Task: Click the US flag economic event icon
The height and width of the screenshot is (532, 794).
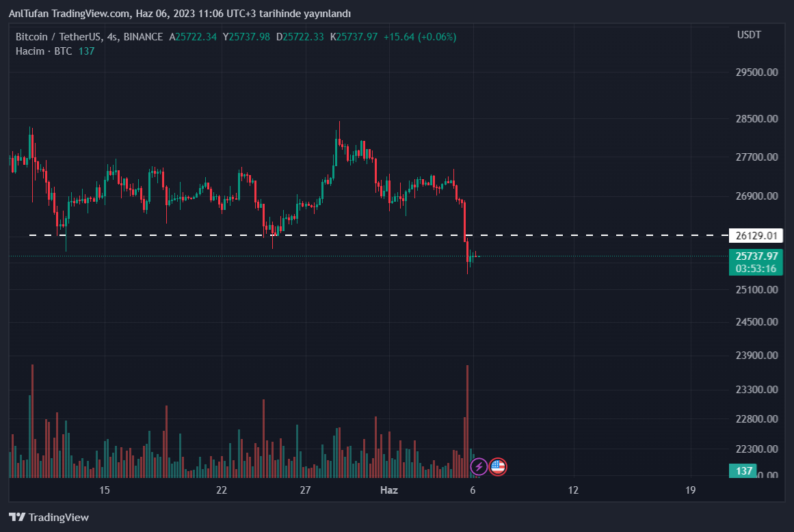Action: coord(498,467)
